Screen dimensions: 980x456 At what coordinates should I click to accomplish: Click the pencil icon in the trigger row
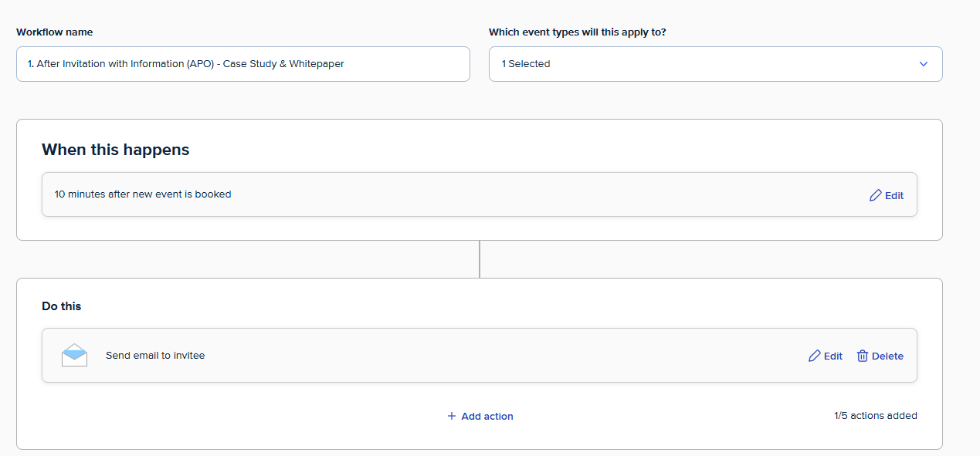tap(875, 195)
